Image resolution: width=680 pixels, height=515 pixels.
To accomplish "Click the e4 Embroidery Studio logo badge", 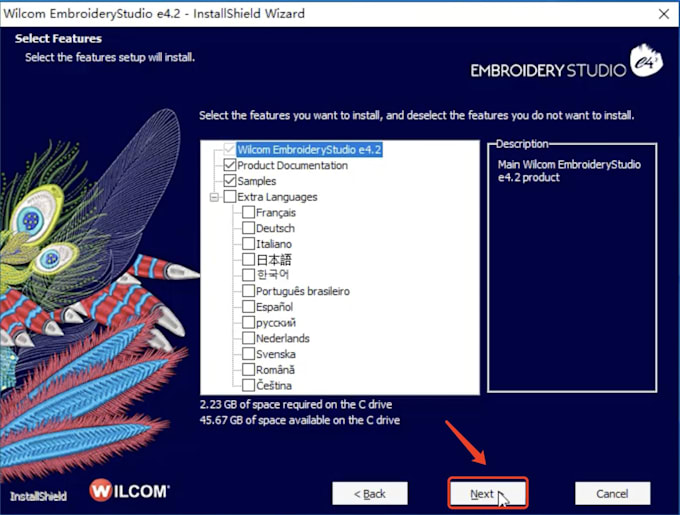I will pos(646,61).
